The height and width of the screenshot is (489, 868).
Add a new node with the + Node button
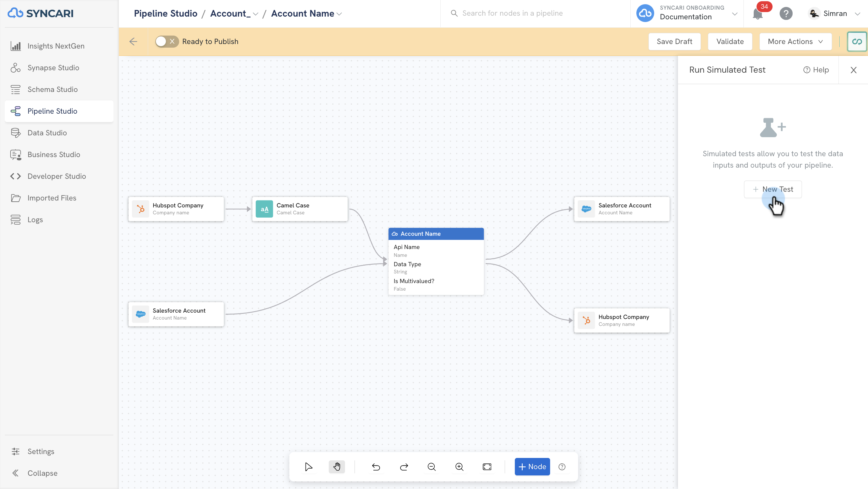click(532, 467)
